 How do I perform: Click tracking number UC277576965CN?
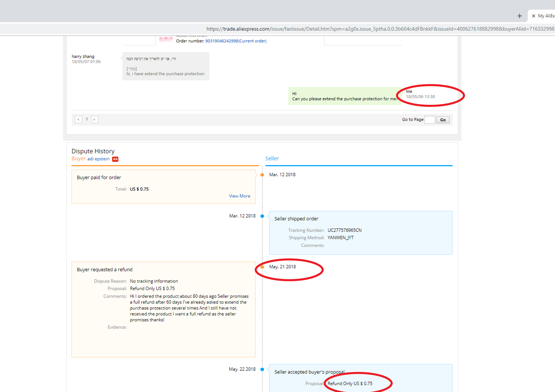[x=344, y=230]
